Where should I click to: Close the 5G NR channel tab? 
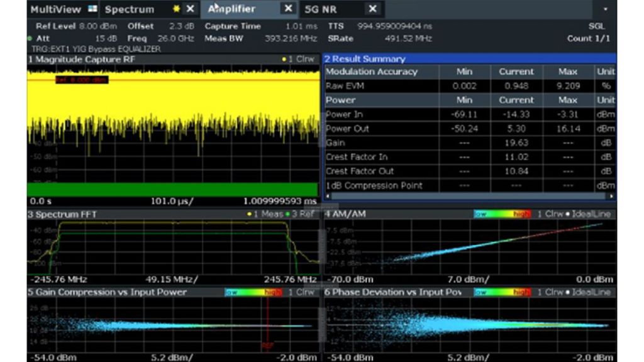372,9
